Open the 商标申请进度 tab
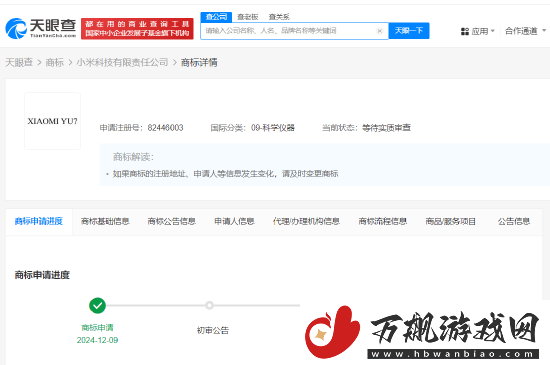Viewport: 550px width, 365px height. 39,221
